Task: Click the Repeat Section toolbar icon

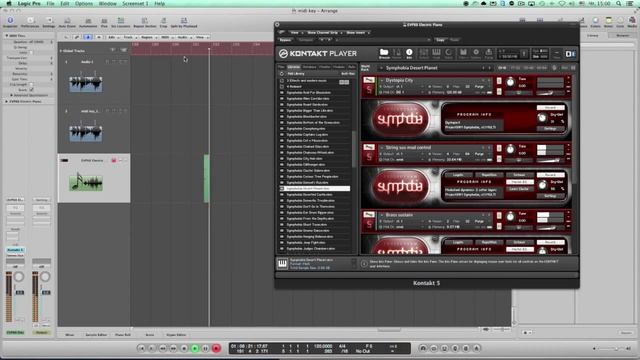Action: pos(144,21)
